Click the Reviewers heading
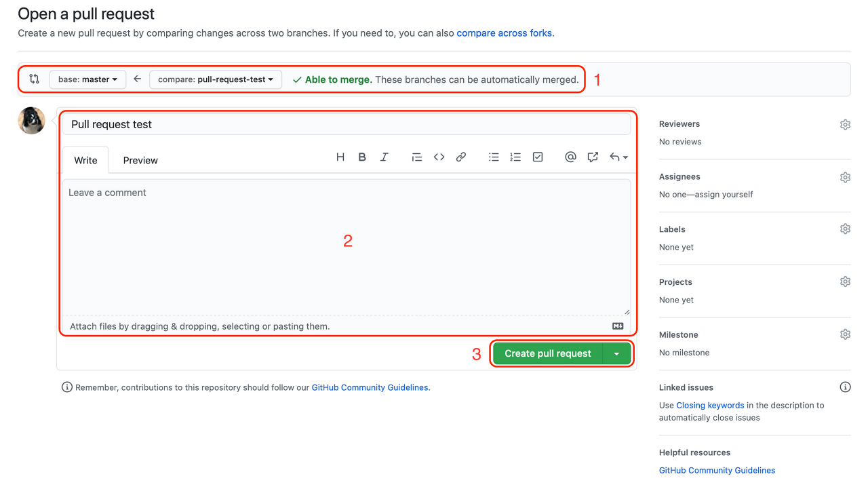The height and width of the screenshot is (487, 868). pos(679,124)
